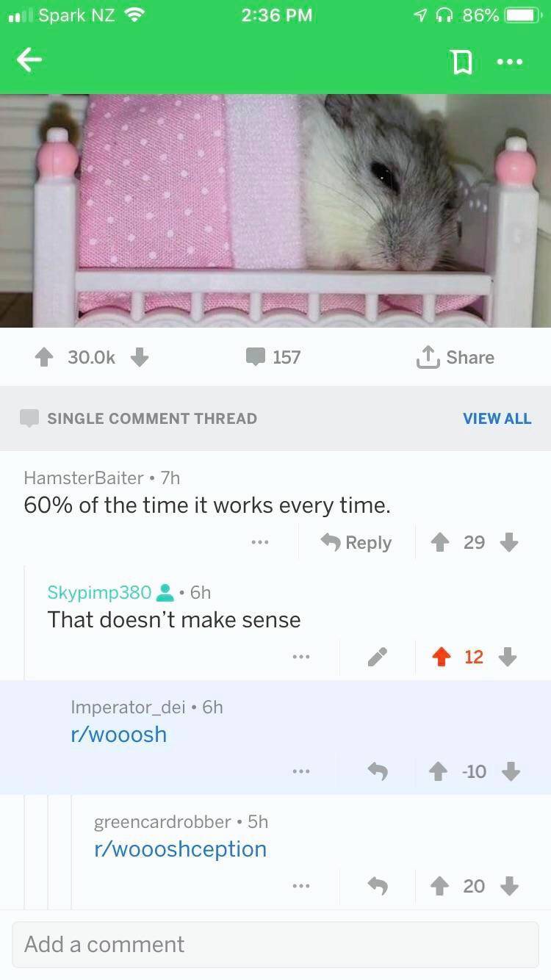Upvote HamsterBaiter's comment with 29 points
The width and height of the screenshot is (551, 980).
[x=439, y=542]
